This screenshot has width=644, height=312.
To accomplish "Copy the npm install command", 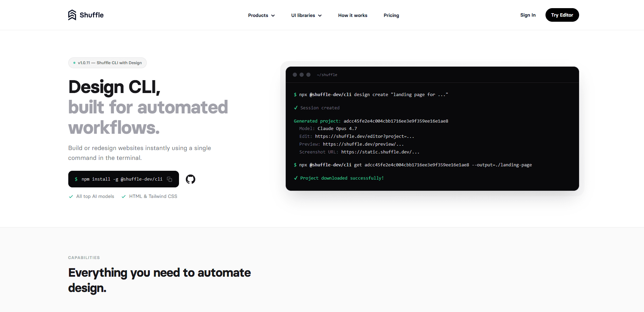I will [x=169, y=179].
